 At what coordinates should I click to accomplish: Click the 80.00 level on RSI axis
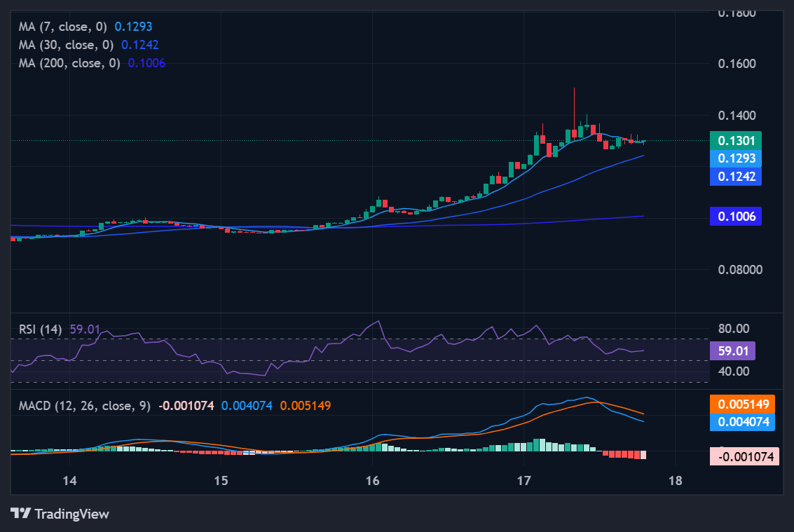click(x=732, y=329)
